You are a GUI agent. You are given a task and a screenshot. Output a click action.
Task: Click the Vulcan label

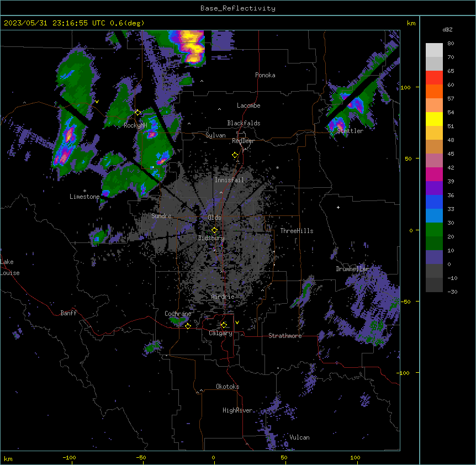[x=299, y=437]
